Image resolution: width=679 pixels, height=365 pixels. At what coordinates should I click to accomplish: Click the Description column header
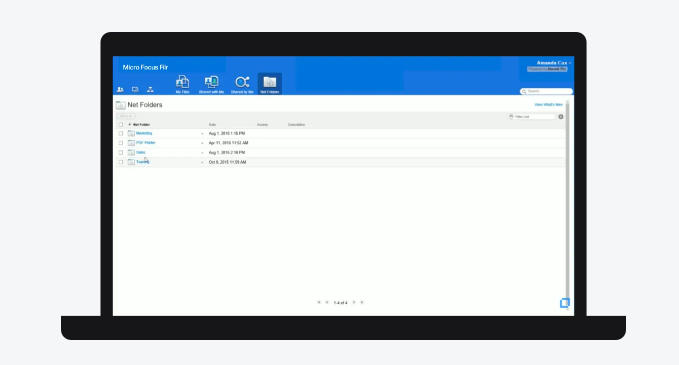tap(297, 125)
